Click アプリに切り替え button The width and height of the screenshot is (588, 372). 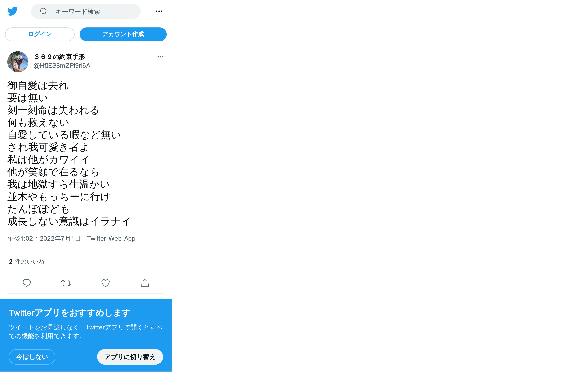[x=130, y=357]
